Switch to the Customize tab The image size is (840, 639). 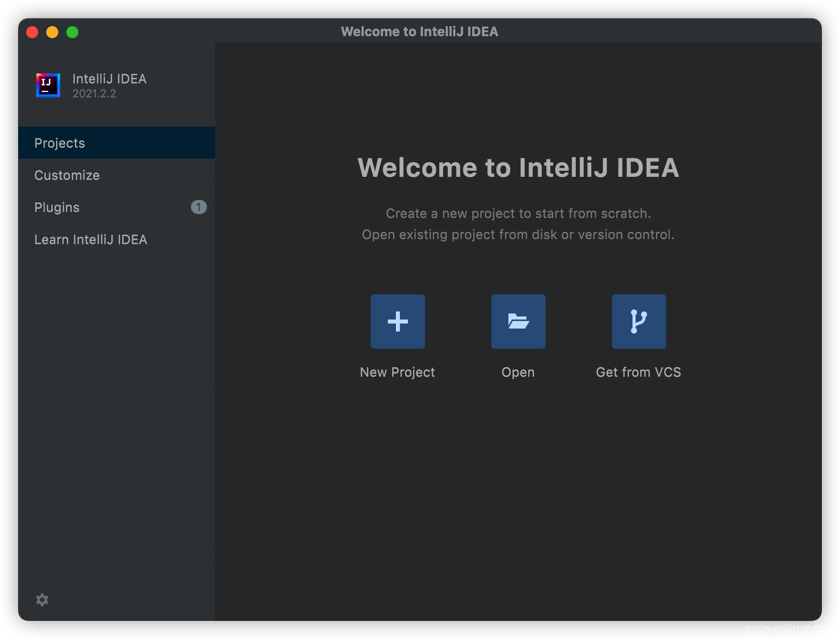tap(117, 175)
